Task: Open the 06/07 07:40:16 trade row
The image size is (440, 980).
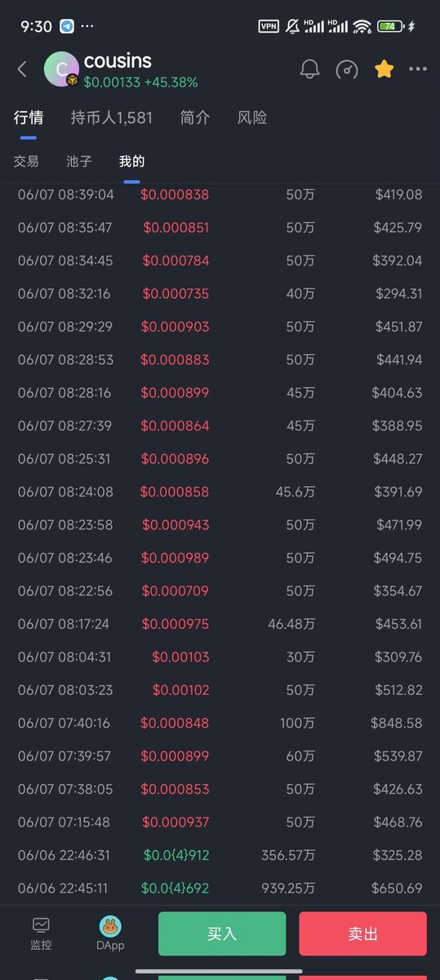Action: pos(220,723)
